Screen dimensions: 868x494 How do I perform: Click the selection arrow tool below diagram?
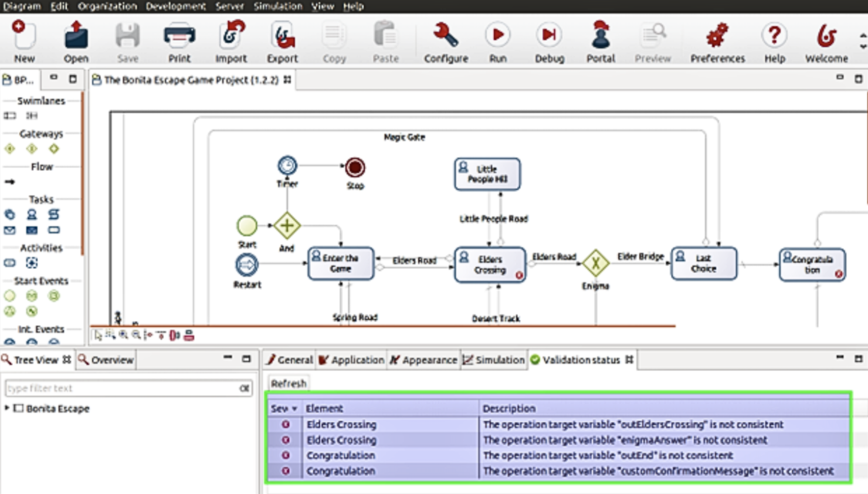(x=98, y=335)
